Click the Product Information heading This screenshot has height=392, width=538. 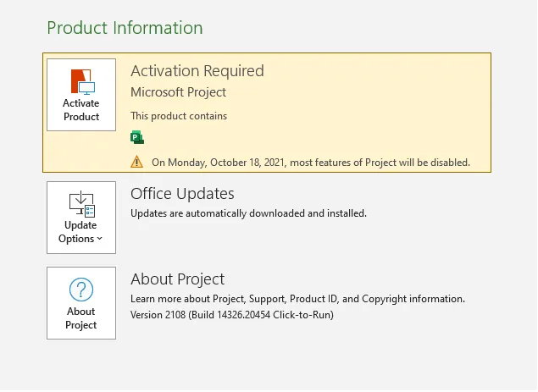pos(125,28)
